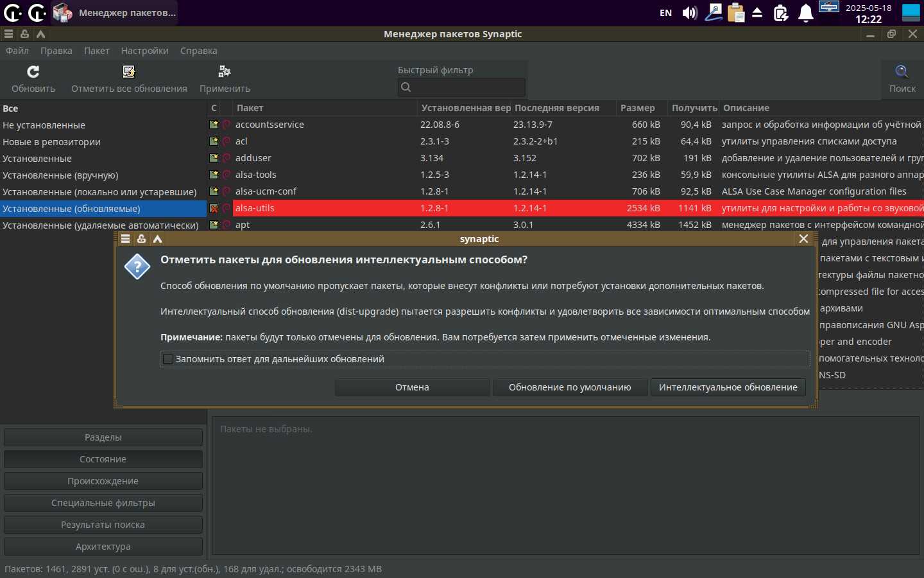Switch to Результаты поиска view
Image resolution: width=924 pixels, height=578 pixels.
103,525
